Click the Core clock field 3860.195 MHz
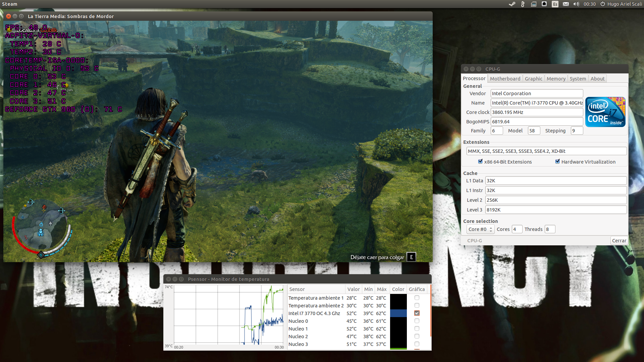The image size is (644, 362). [537, 112]
